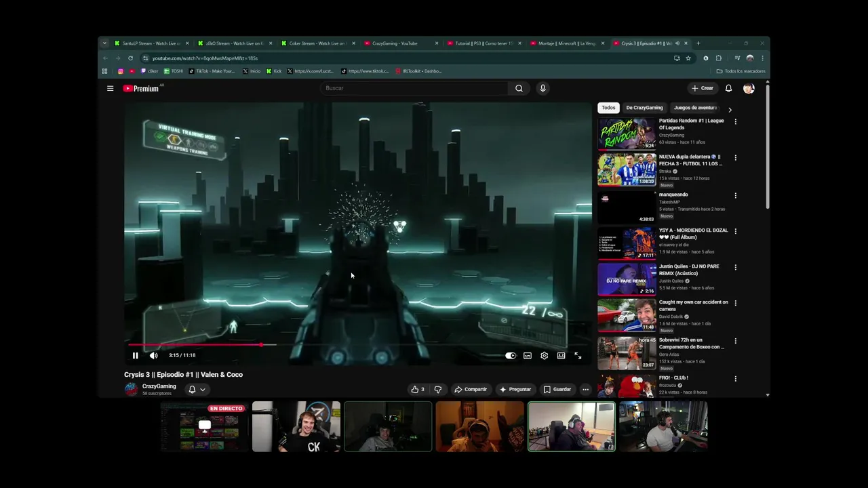The width and height of the screenshot is (868, 488).
Task: Dislike the video with thumbs down
Action: [437, 389]
